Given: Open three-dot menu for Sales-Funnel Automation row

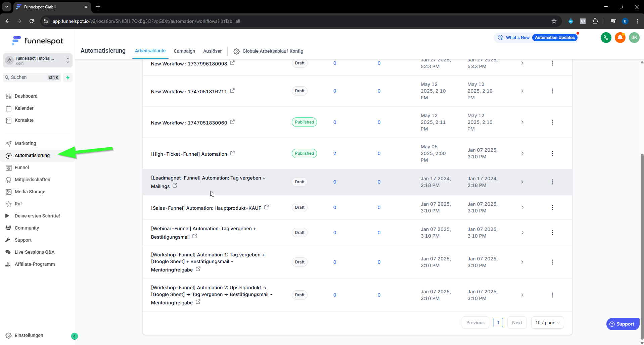Looking at the screenshot, I should coord(552,207).
